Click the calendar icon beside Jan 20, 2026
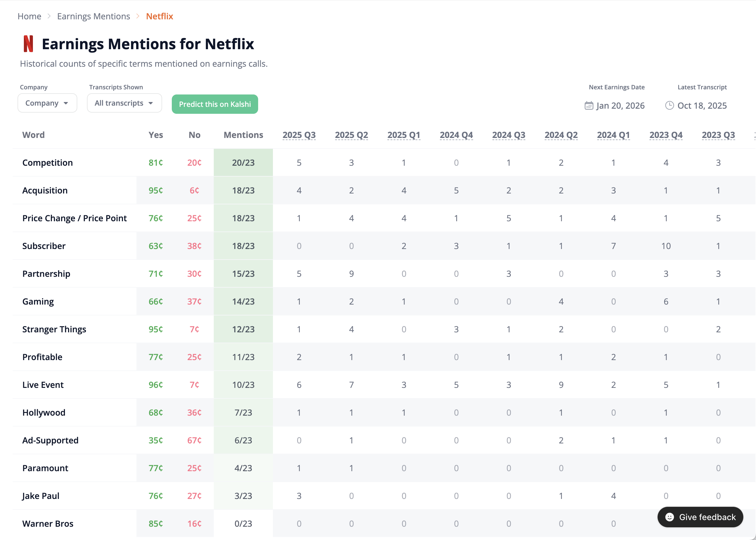The height and width of the screenshot is (540, 756). pos(589,105)
